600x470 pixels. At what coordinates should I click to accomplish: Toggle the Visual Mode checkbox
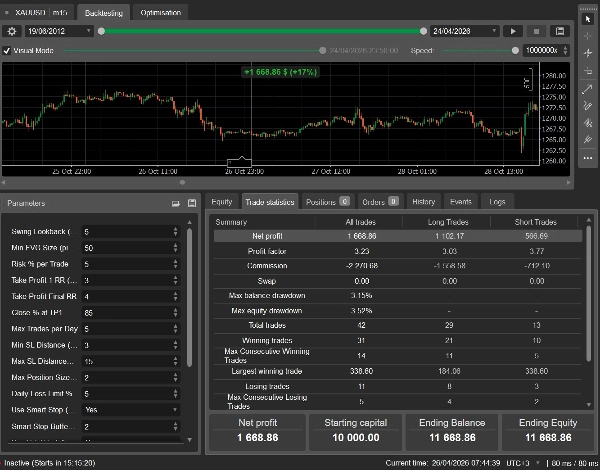click(7, 51)
